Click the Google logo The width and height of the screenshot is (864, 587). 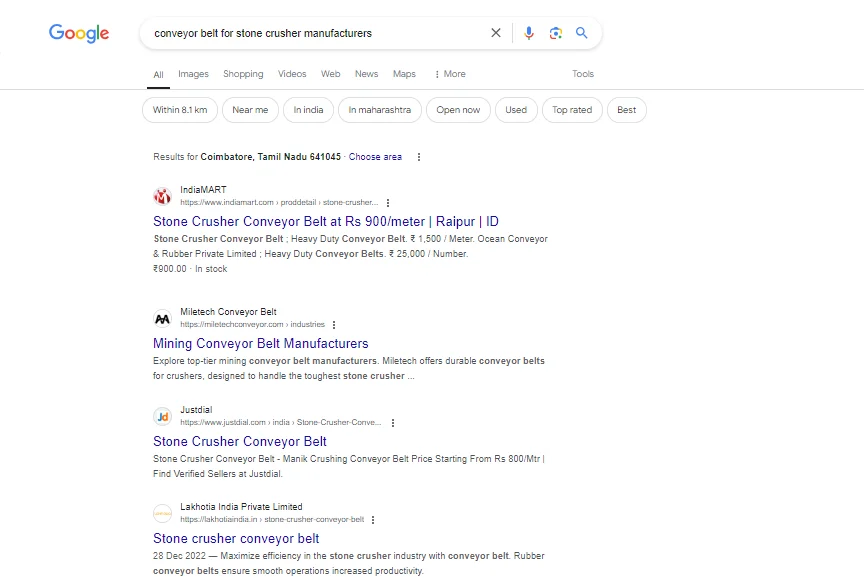[x=79, y=34]
